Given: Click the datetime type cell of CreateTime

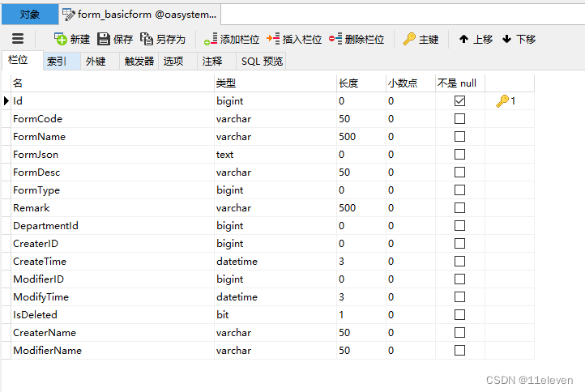Looking at the screenshot, I should (x=275, y=261).
